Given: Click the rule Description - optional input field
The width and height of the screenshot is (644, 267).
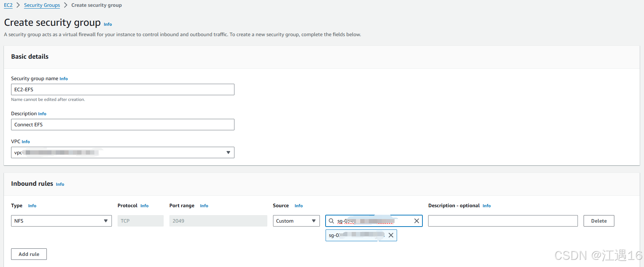Looking at the screenshot, I should 503,221.
